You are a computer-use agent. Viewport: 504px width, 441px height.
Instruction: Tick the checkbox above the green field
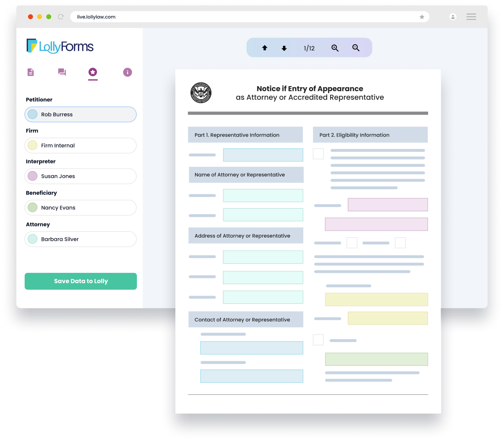click(x=318, y=340)
